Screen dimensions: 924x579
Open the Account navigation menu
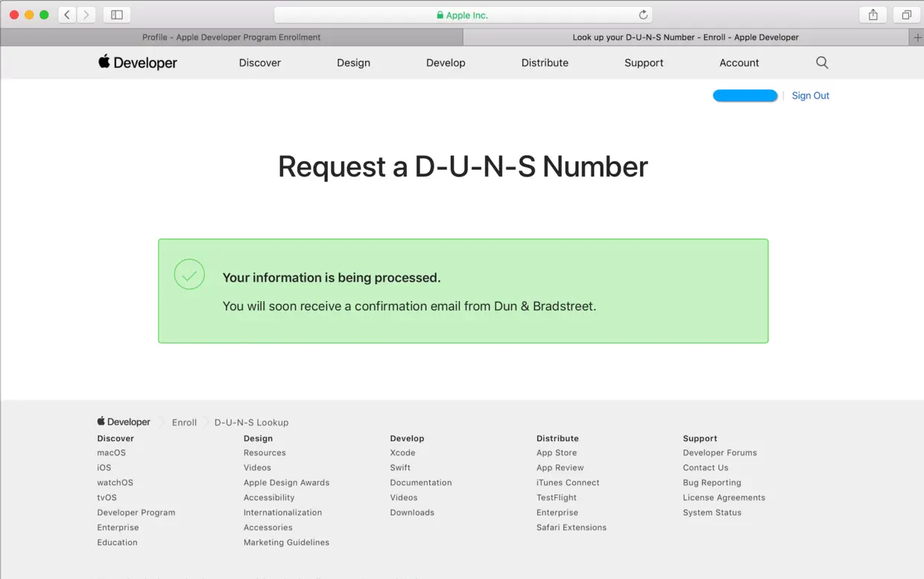coord(739,63)
